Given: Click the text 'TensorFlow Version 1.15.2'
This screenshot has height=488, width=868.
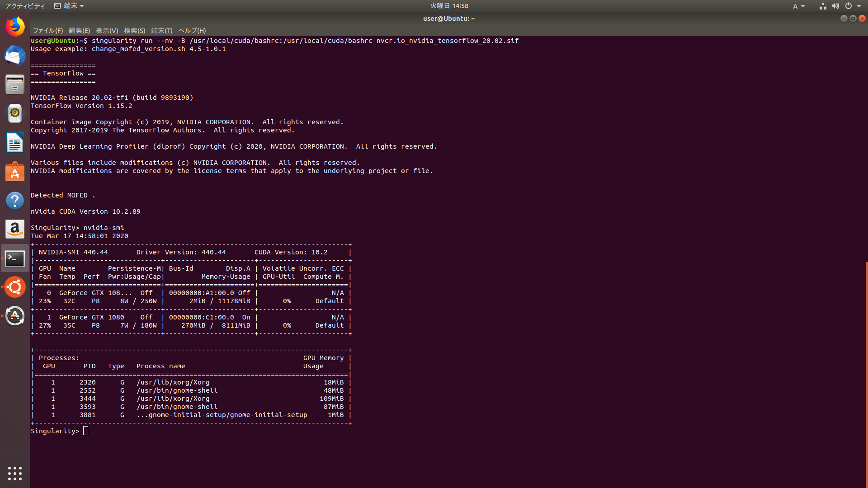Looking at the screenshot, I should pos(81,106).
